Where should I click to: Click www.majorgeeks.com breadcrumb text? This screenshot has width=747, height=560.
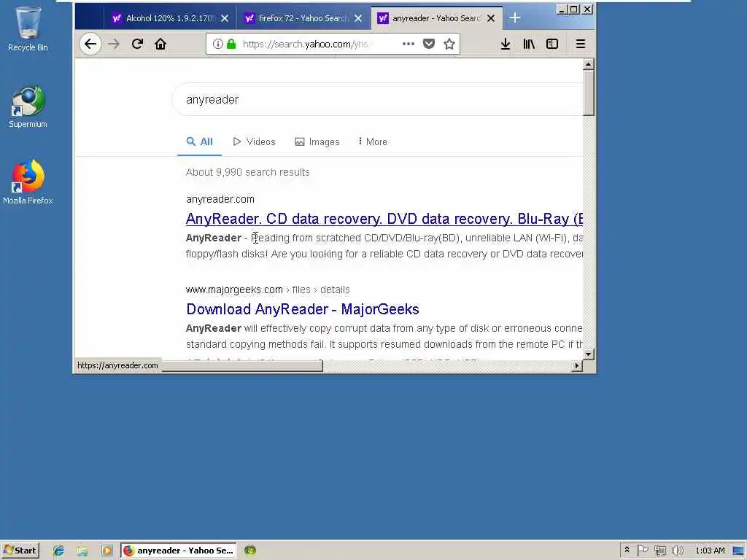tap(234, 289)
